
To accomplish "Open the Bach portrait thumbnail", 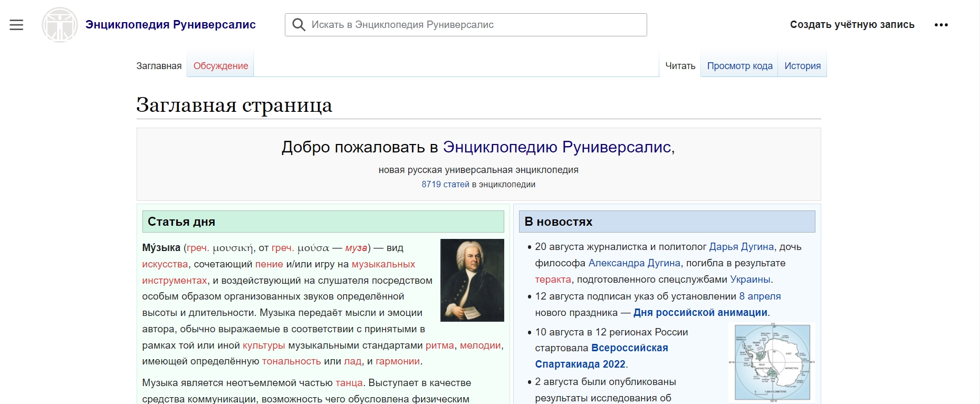I will tap(472, 280).
